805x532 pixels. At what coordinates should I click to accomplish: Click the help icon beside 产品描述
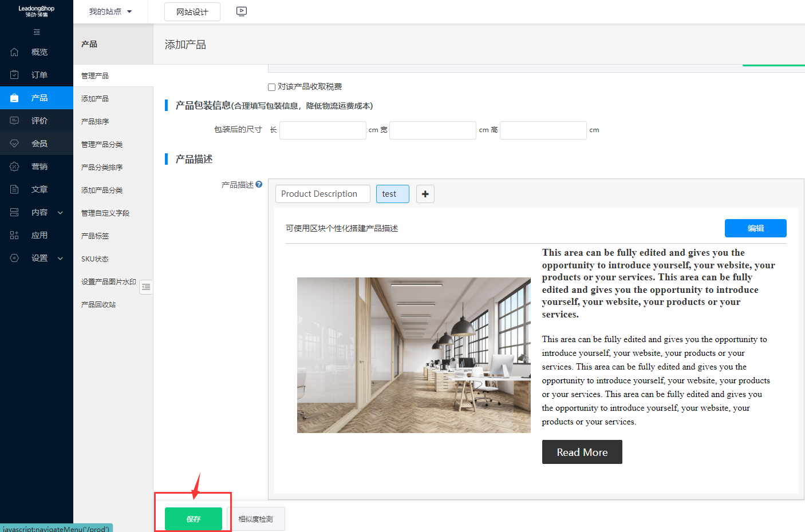pyautogui.click(x=259, y=185)
